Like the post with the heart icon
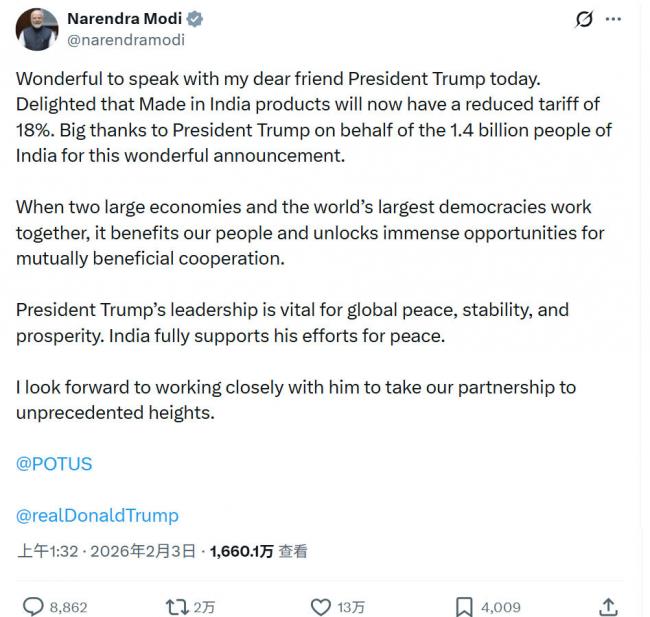This screenshot has width=650, height=617. tap(320, 606)
